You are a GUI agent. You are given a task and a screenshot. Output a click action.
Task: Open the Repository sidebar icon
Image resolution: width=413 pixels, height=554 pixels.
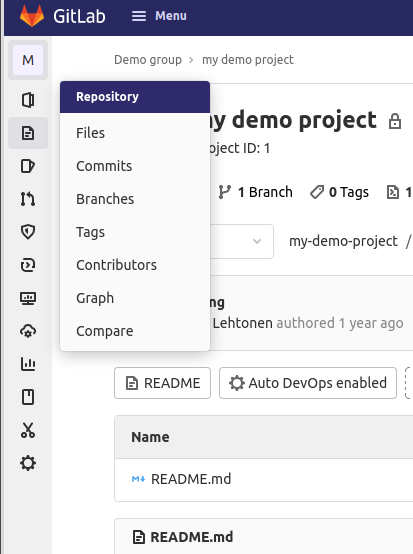28,133
